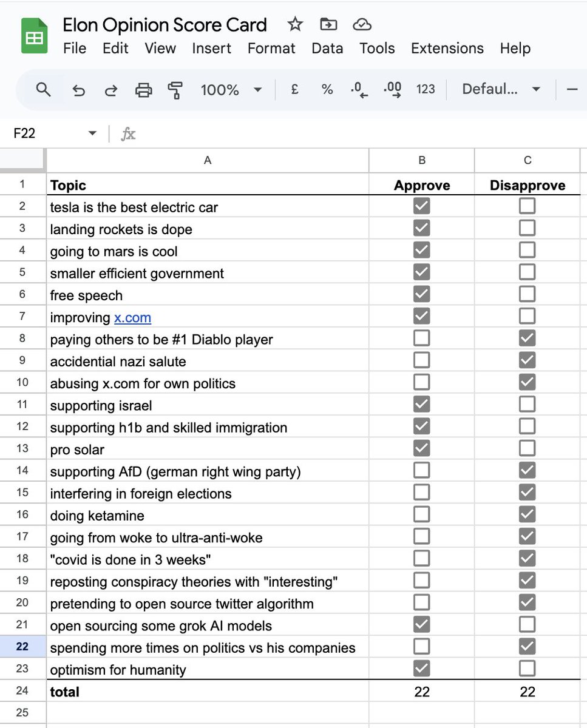Image resolution: width=587 pixels, height=728 pixels.
Task: Select cell "abusing x.com for own politics"
Action: (x=208, y=383)
